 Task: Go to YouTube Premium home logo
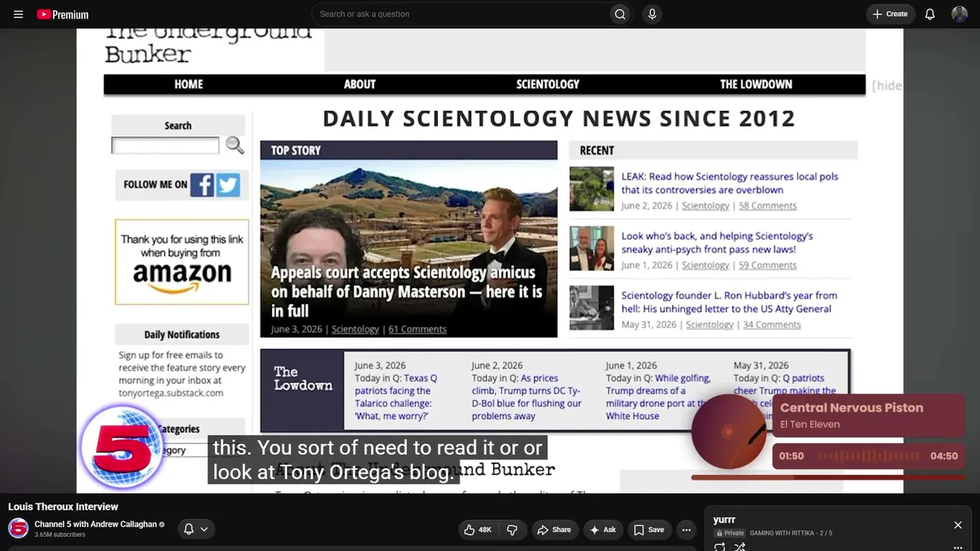coord(63,14)
